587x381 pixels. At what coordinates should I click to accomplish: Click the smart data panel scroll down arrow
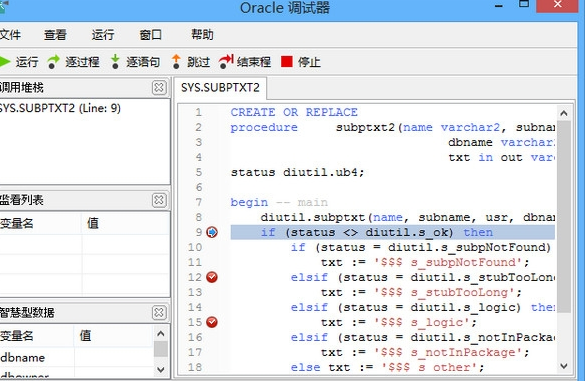coord(161,370)
